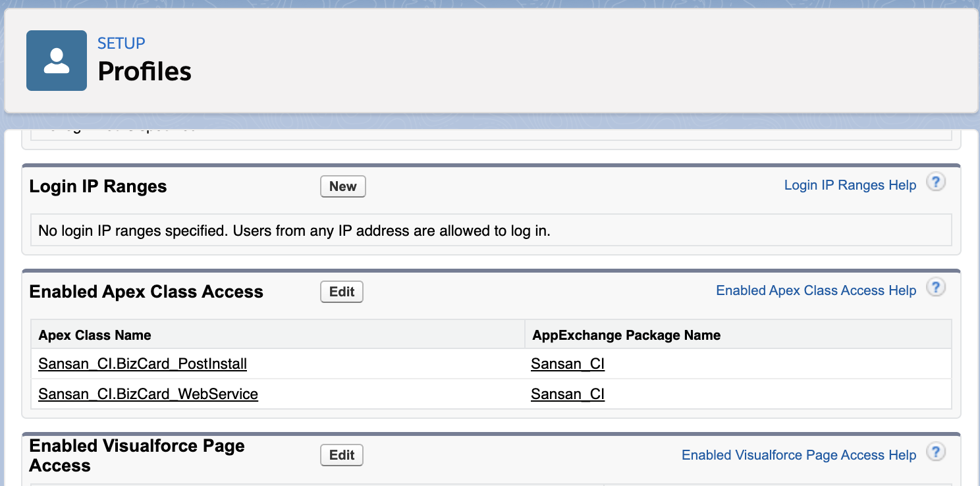Open Enabled Apex Class Access Help link

point(815,290)
